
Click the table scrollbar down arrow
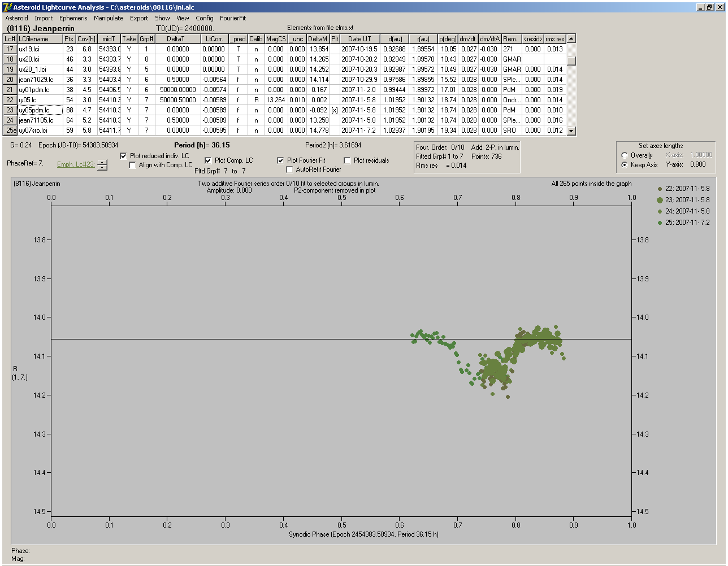571,130
